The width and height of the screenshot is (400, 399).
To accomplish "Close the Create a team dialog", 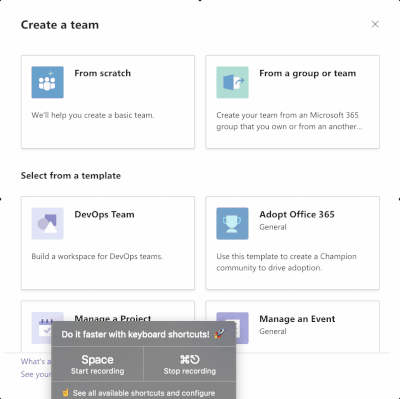I will click(x=375, y=24).
